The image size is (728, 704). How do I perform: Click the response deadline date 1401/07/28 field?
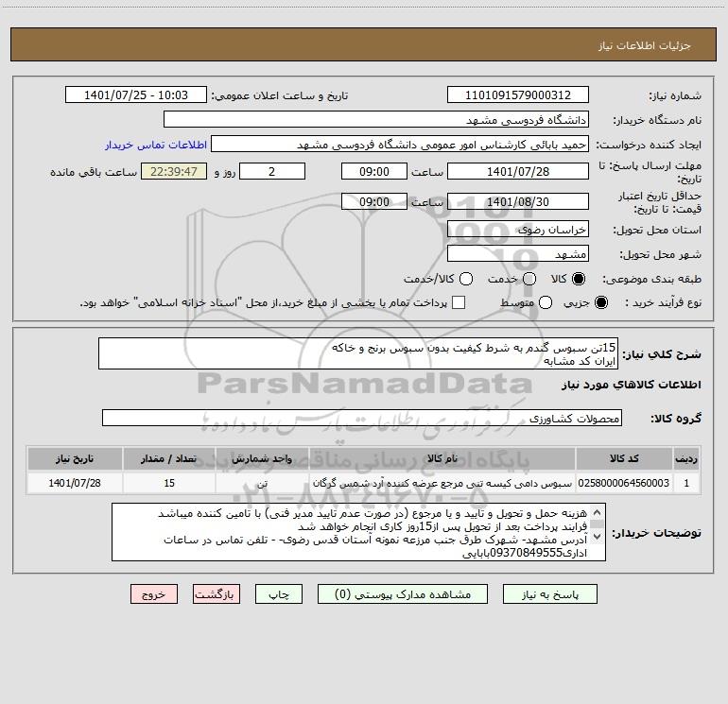pos(518,171)
